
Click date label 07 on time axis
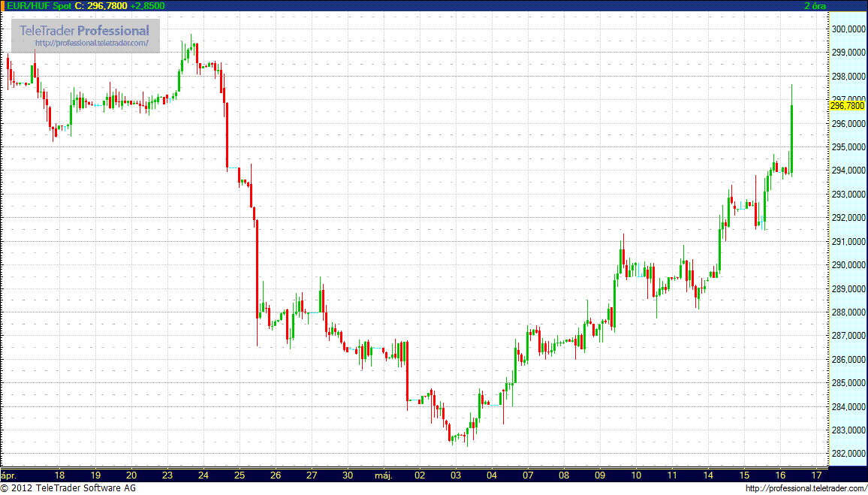528,475
